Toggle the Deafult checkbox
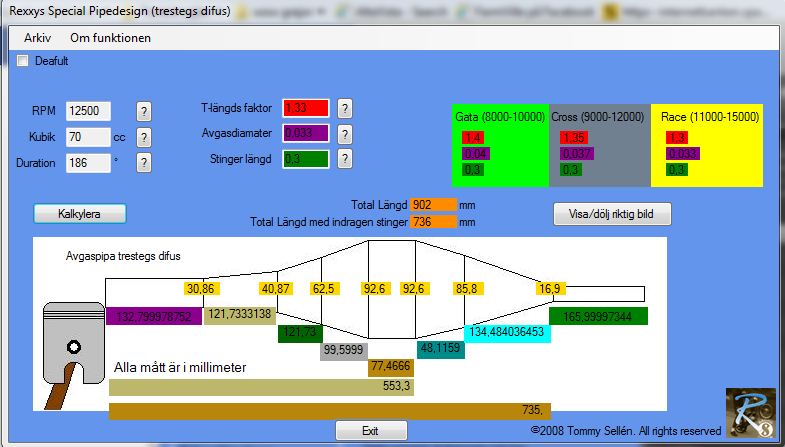Image resolution: width=785 pixels, height=447 pixels. 23,61
